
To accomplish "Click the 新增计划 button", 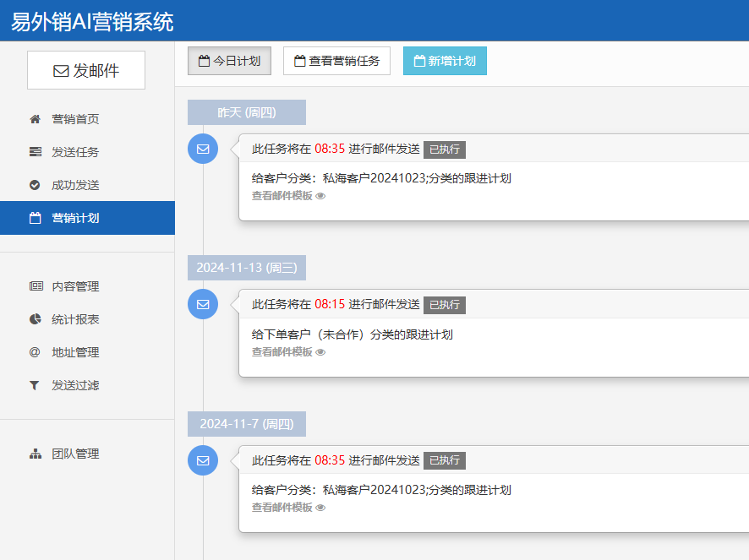I will 445,61.
